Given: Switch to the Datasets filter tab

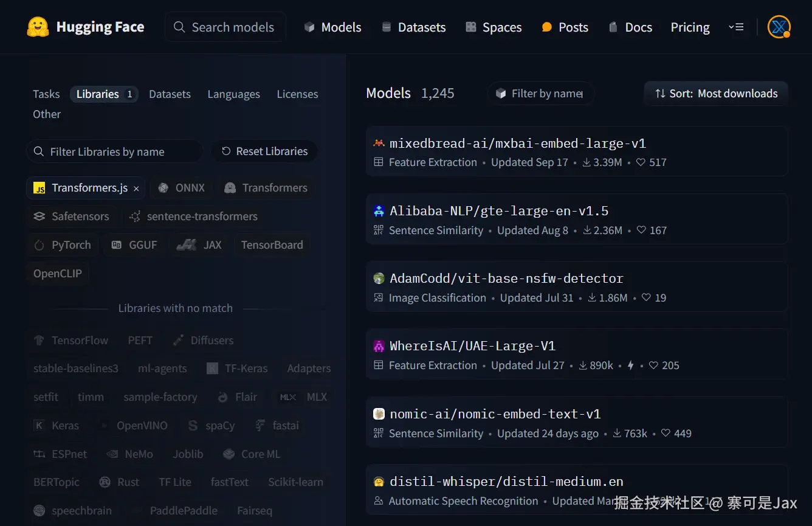Looking at the screenshot, I should (x=170, y=94).
